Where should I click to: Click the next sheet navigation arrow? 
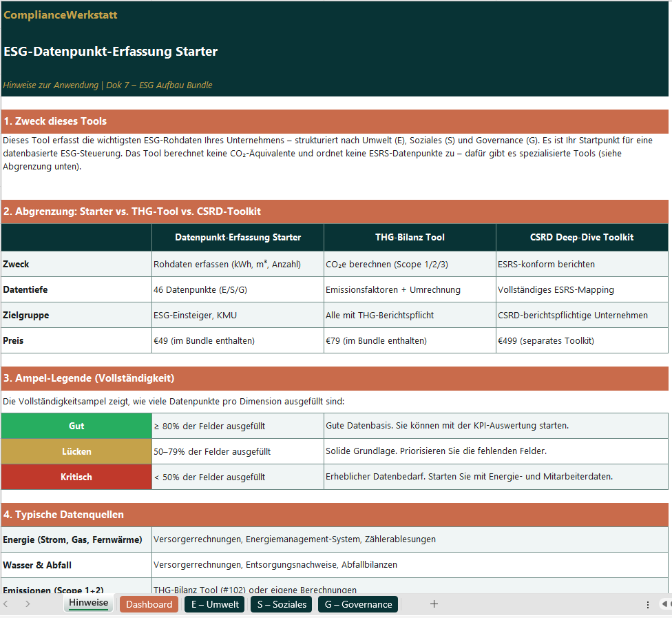(28, 604)
